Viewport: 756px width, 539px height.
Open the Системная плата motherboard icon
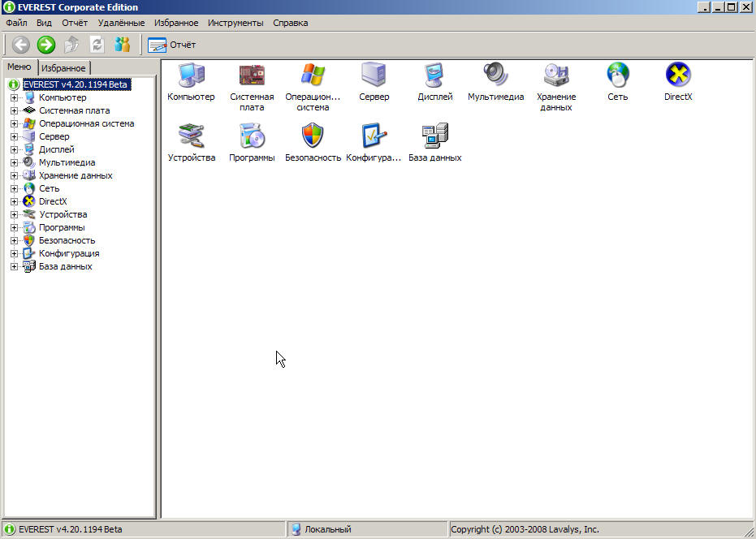[252, 75]
